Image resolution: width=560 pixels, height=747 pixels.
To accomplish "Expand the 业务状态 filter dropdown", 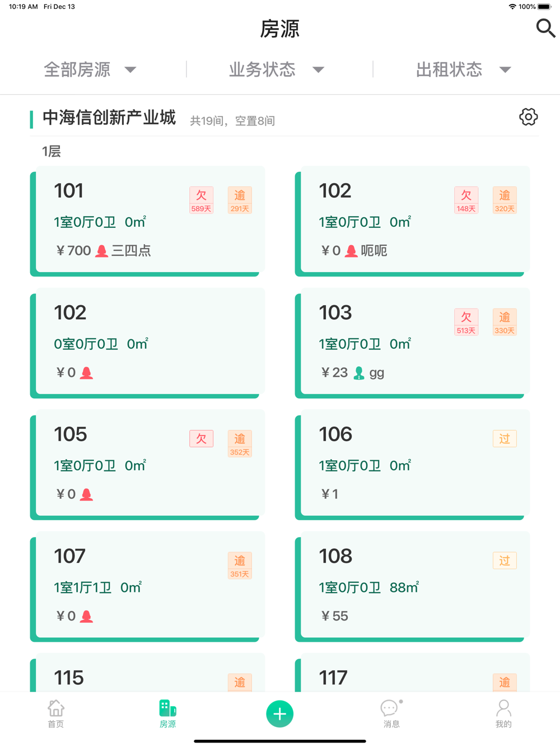I will [x=276, y=69].
